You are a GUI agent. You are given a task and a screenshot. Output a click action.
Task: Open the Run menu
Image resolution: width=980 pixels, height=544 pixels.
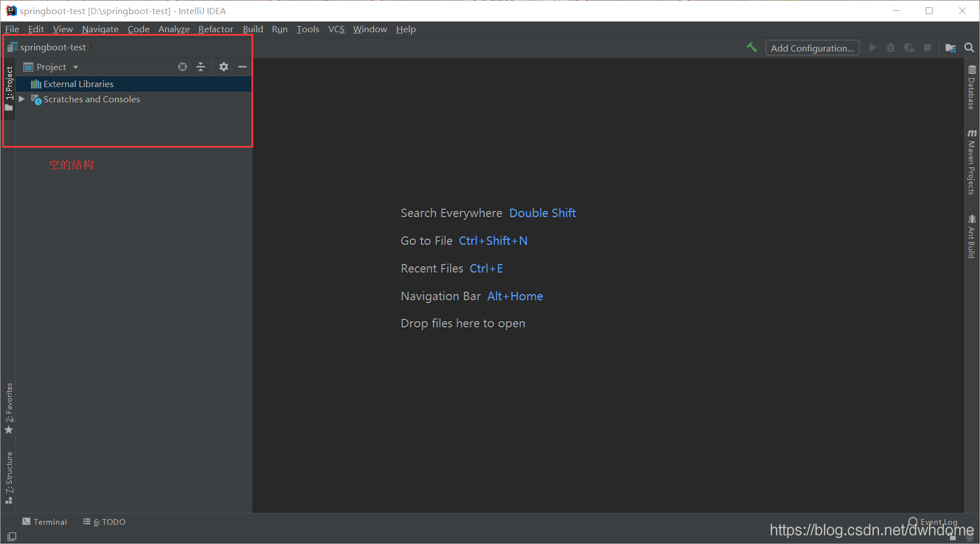(x=280, y=29)
